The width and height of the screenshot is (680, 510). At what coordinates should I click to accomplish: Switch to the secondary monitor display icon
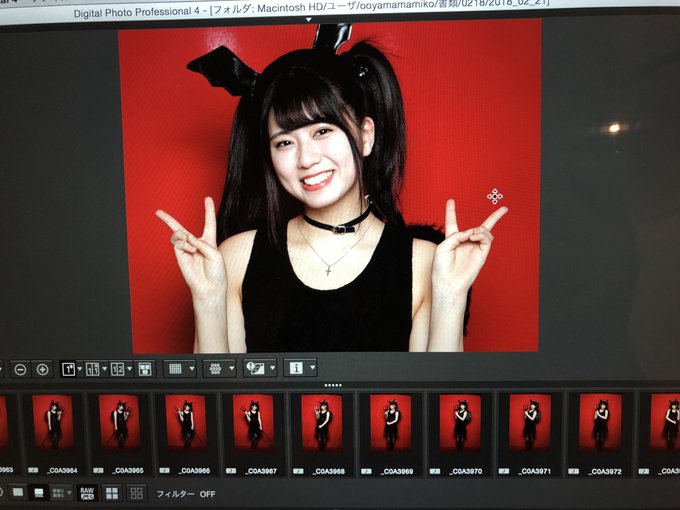(x=39, y=493)
